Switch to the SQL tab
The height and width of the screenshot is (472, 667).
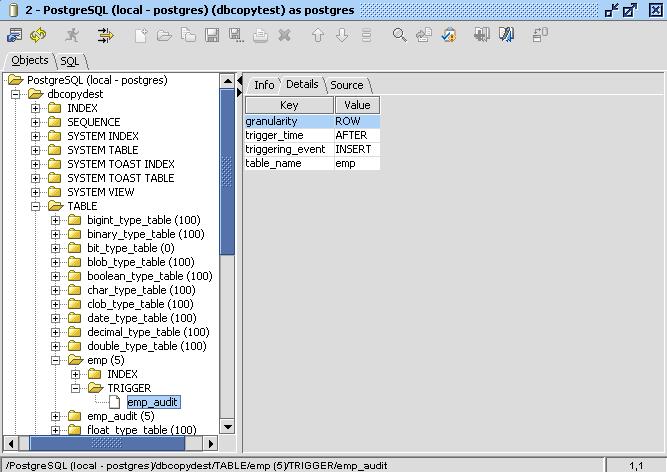point(69,61)
